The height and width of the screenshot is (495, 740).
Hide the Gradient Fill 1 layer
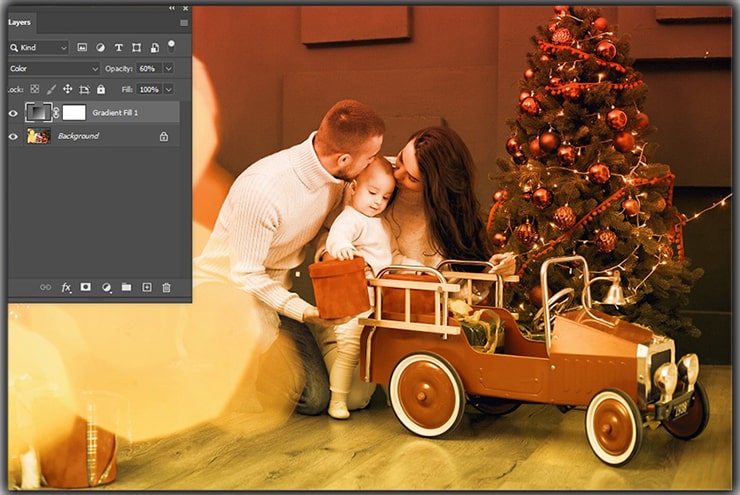[13, 113]
